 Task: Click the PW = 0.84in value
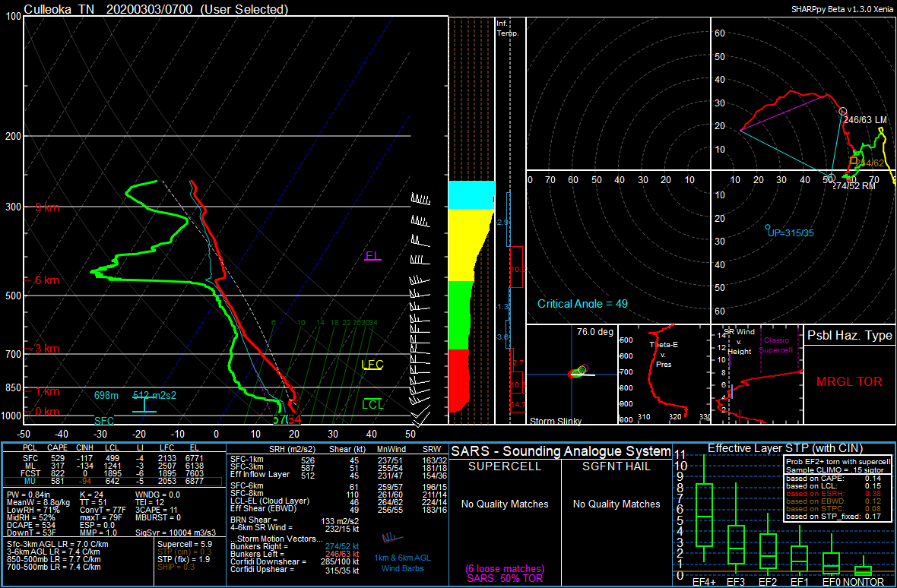[x=30, y=494]
